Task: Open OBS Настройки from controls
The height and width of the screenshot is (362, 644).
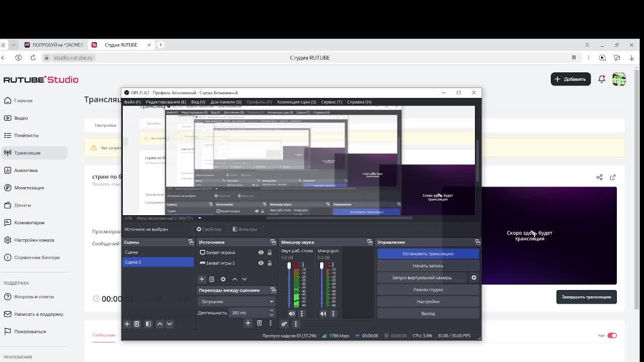Action: 428,302
